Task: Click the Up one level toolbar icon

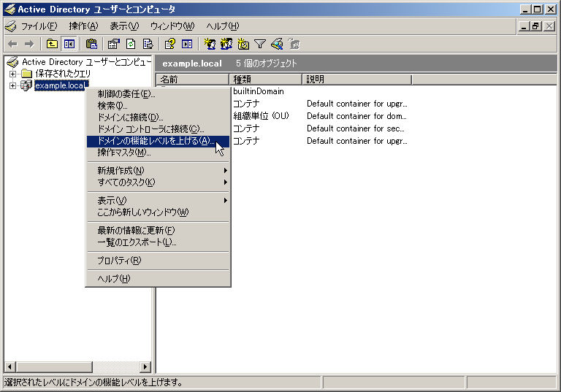Action: (52, 44)
